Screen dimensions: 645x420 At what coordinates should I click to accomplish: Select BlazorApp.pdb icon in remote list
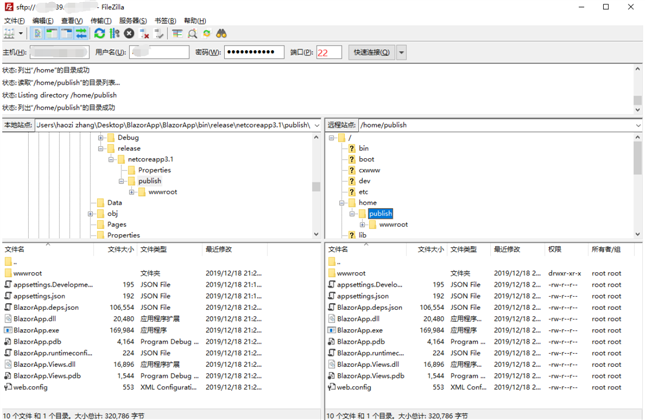(x=332, y=341)
